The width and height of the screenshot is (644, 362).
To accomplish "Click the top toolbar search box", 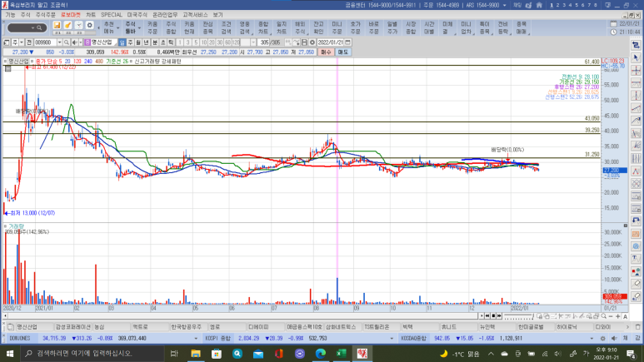I will pyautogui.click(x=27, y=27).
